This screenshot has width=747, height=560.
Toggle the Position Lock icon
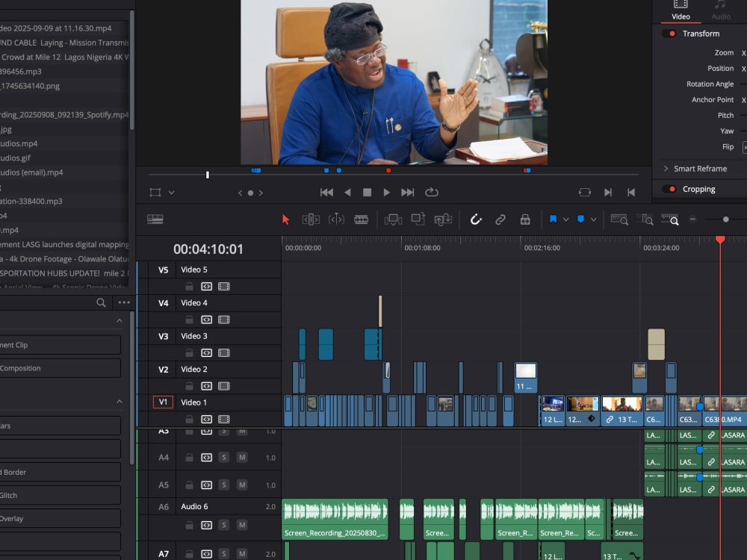[x=525, y=220]
